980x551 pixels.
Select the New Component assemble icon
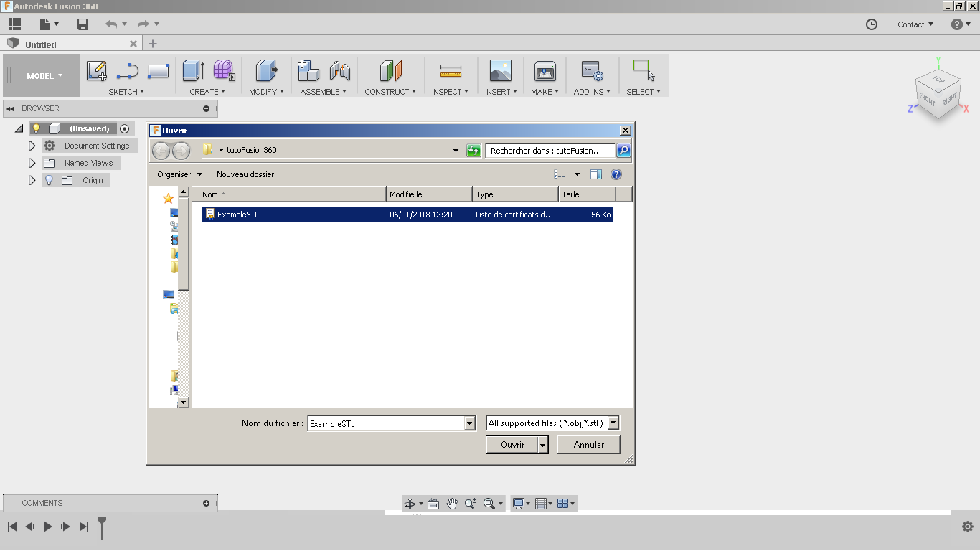(308, 70)
